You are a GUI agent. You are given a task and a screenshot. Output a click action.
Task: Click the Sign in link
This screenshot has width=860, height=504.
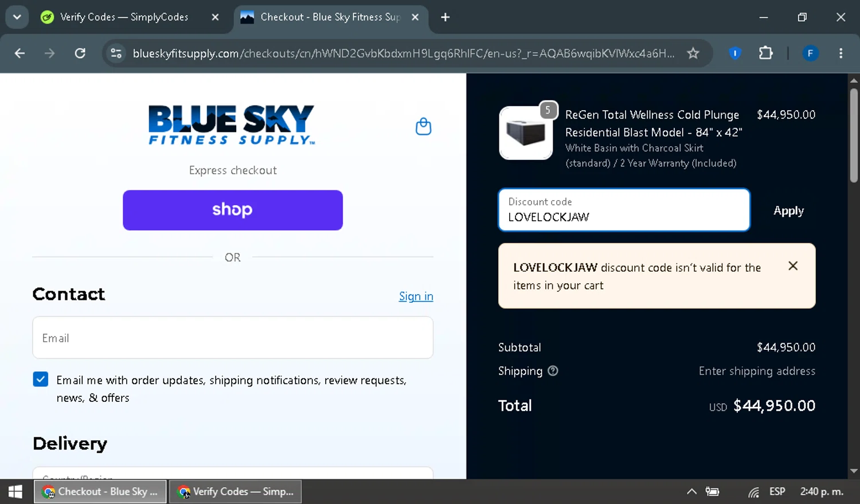(416, 296)
